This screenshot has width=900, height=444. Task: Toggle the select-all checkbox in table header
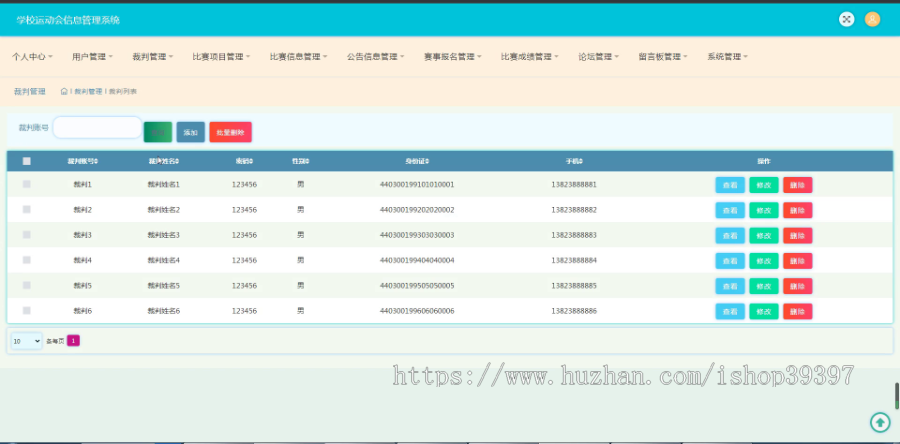pyautogui.click(x=26, y=161)
